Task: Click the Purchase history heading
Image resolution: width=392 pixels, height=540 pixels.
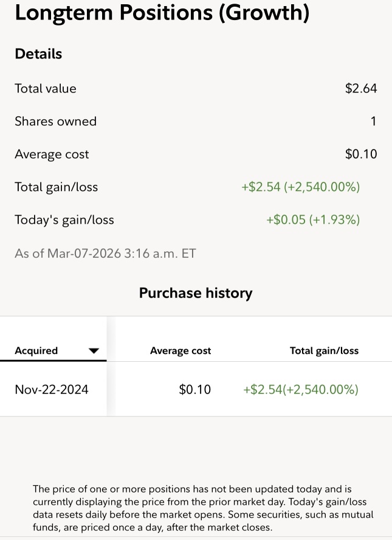Action: (x=196, y=293)
